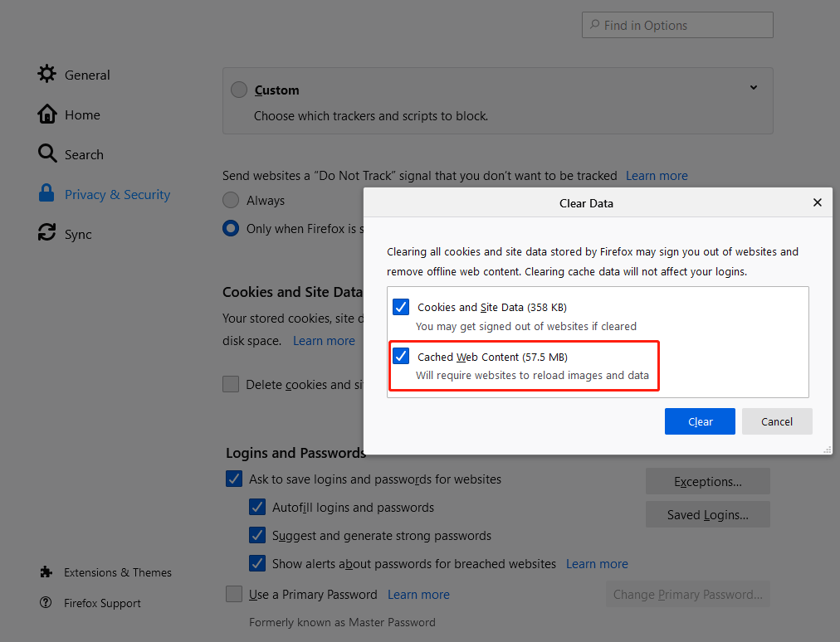Click the Home section house icon

click(x=46, y=114)
